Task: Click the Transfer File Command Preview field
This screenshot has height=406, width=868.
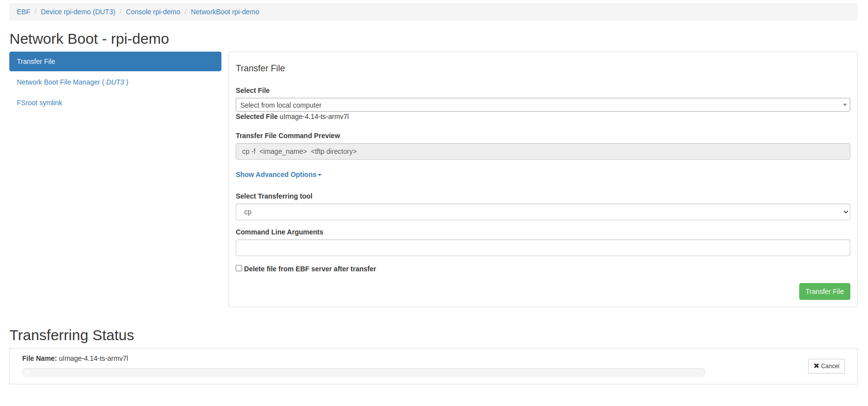Action: [542, 151]
